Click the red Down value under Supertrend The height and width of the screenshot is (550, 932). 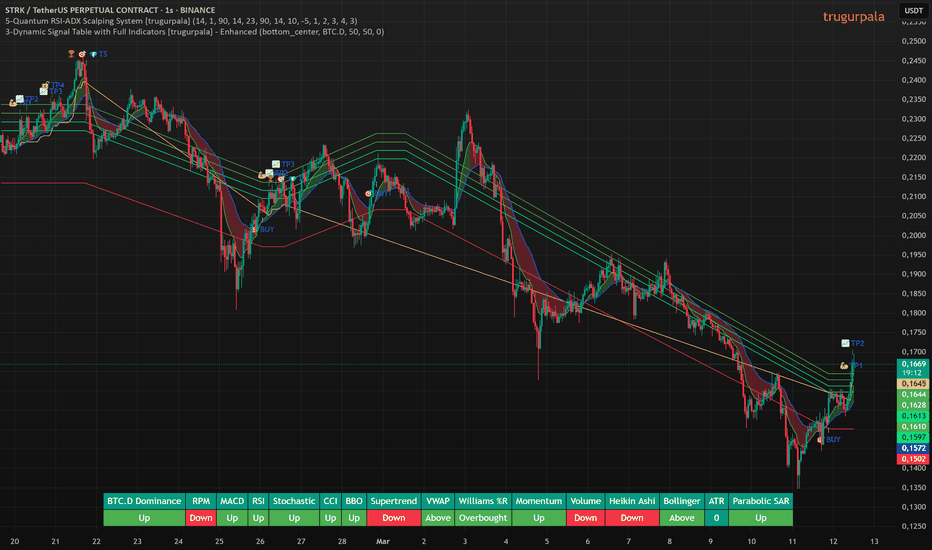[393, 518]
